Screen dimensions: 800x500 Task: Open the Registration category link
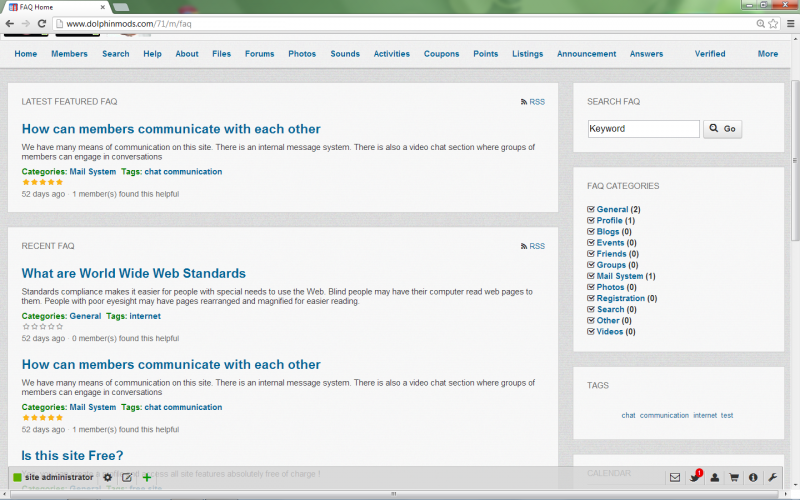click(x=620, y=298)
